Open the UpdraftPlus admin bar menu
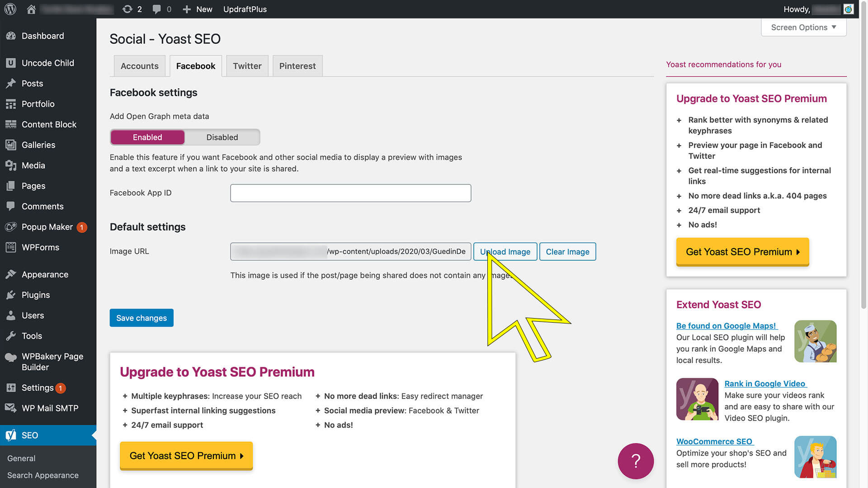The image size is (868, 488). click(245, 9)
